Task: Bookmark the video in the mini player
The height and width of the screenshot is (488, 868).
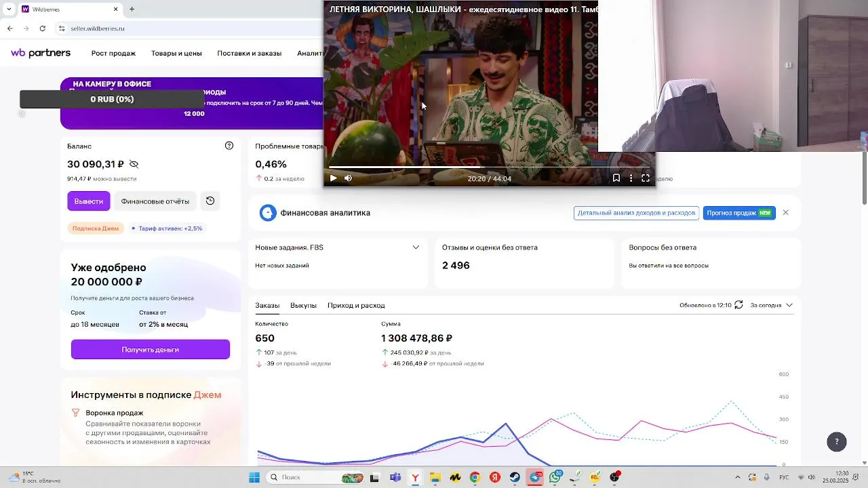Action: (x=616, y=178)
